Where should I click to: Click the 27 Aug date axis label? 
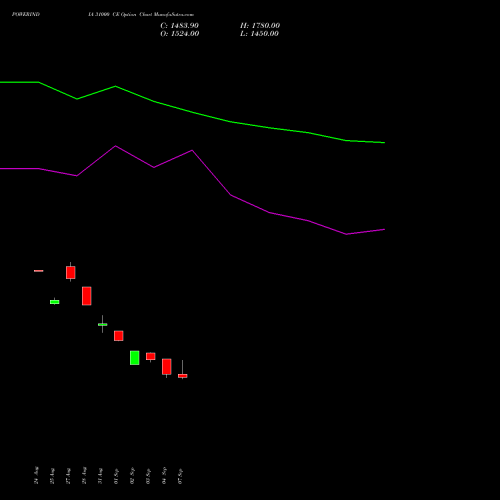pyautogui.click(x=68, y=476)
